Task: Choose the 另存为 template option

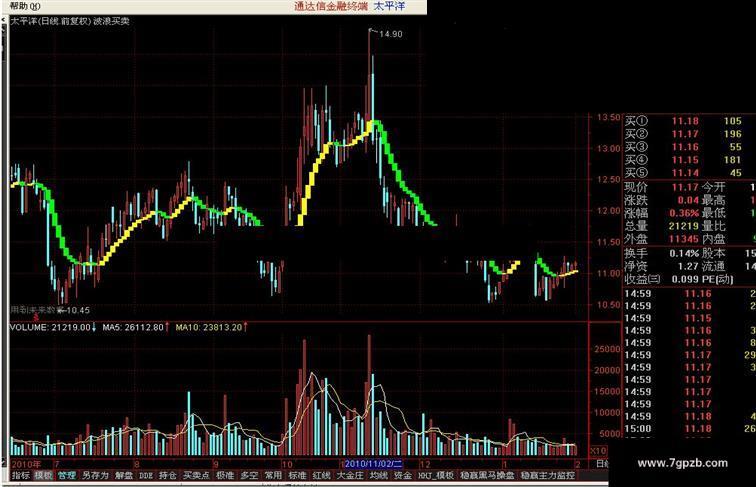Action: click(95, 475)
